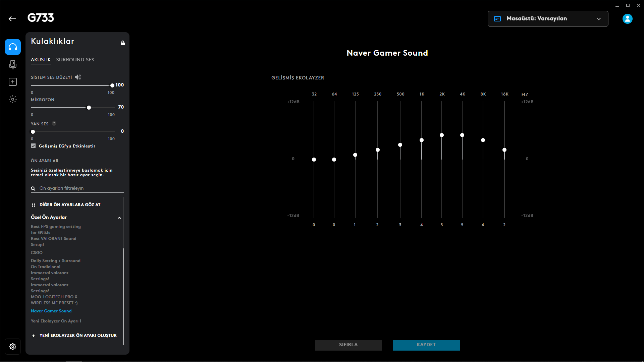Click the SIFIRLA reset button
644x362 pixels.
pos(348,345)
